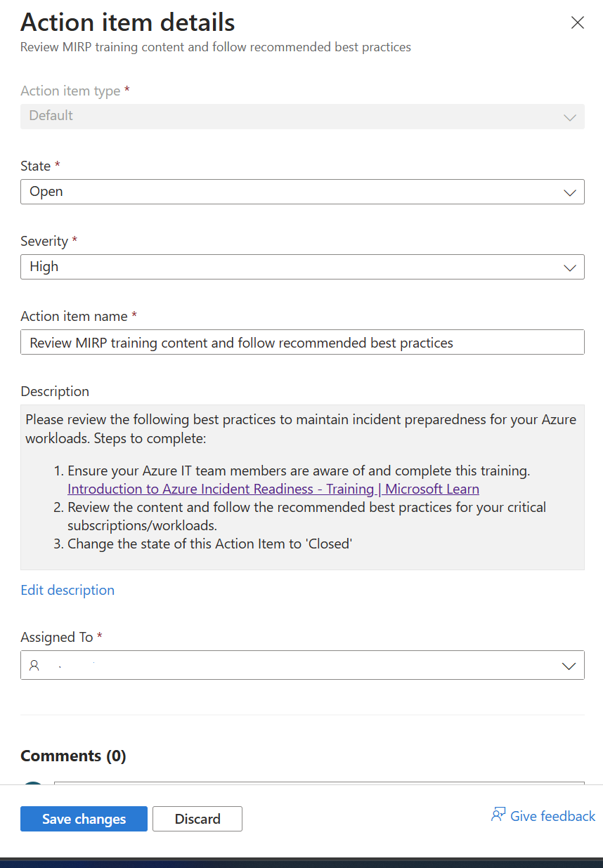Open the Azure Incident Readiness training link
This screenshot has height=868, width=603.
273,489
